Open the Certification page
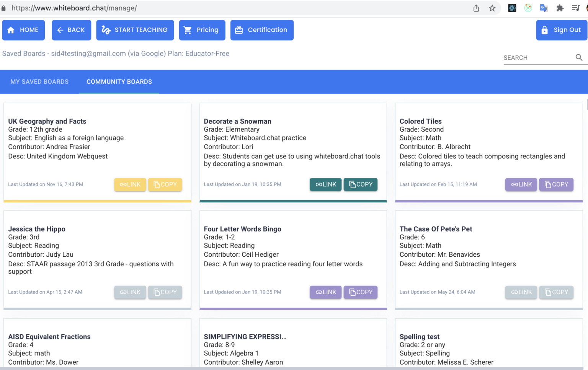Screen dimensions: 588x370 click(x=262, y=30)
